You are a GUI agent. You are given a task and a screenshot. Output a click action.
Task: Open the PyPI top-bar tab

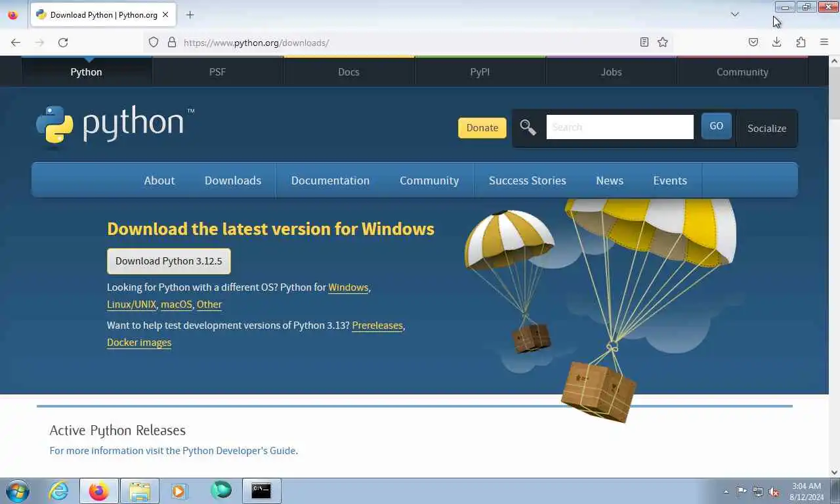click(x=480, y=72)
